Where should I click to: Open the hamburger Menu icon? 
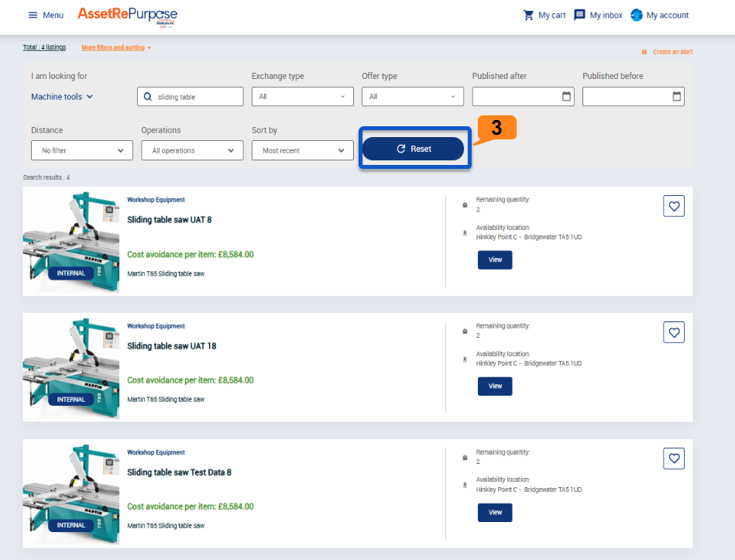pos(33,15)
